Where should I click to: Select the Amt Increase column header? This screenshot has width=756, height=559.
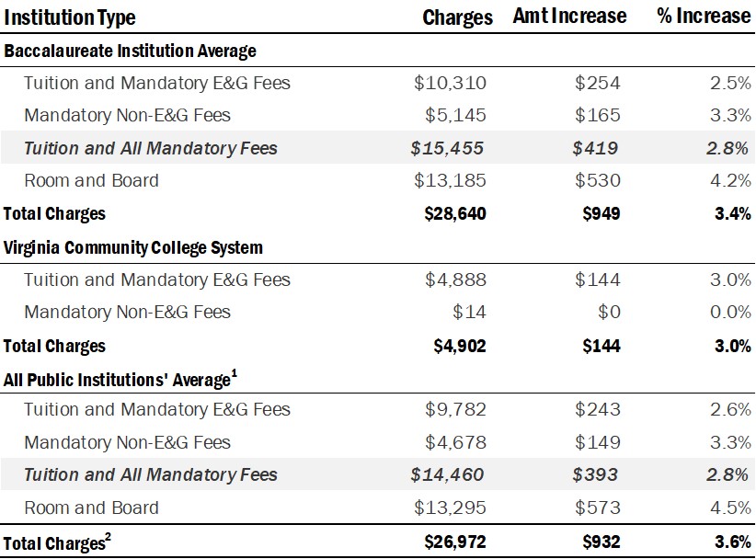[x=569, y=17]
